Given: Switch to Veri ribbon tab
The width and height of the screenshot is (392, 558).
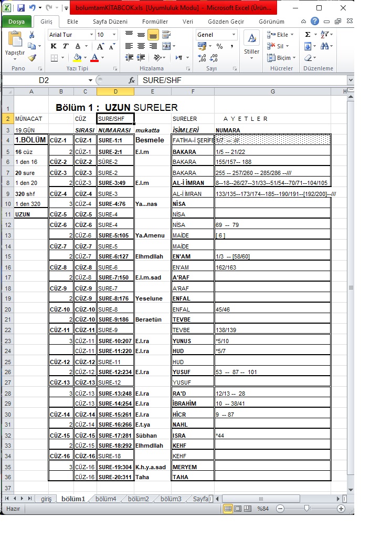Looking at the screenshot, I should coord(188,22).
